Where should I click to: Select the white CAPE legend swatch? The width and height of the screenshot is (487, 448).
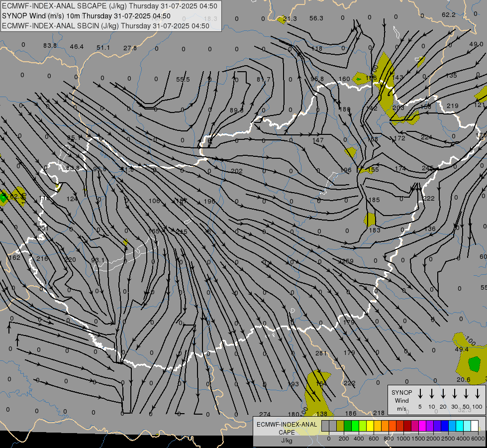474,426
